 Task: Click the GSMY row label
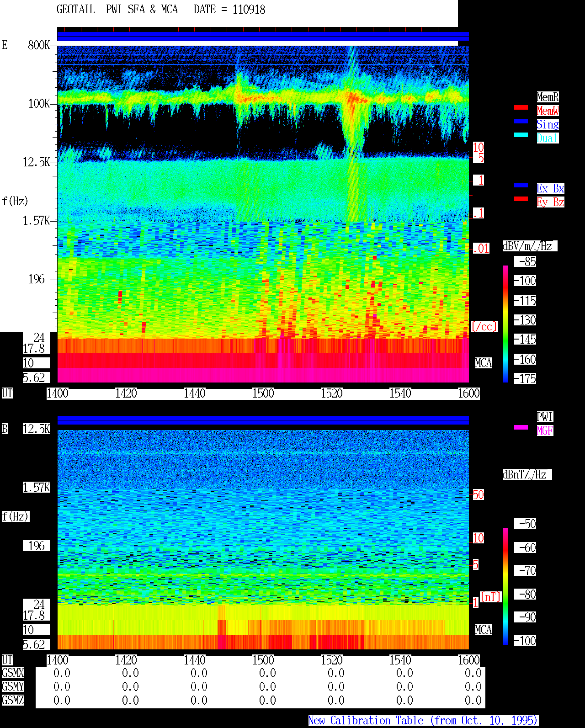tap(13, 686)
